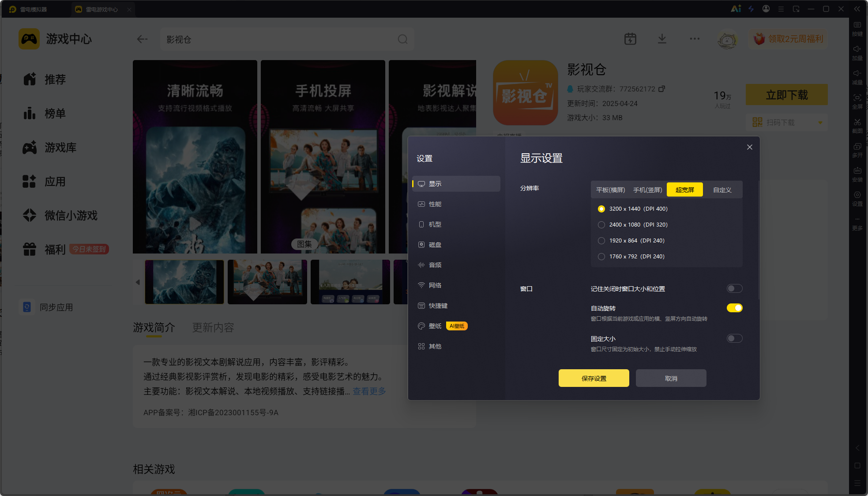Open 设置 from the right sidebar
The height and width of the screenshot is (496, 868).
click(857, 199)
